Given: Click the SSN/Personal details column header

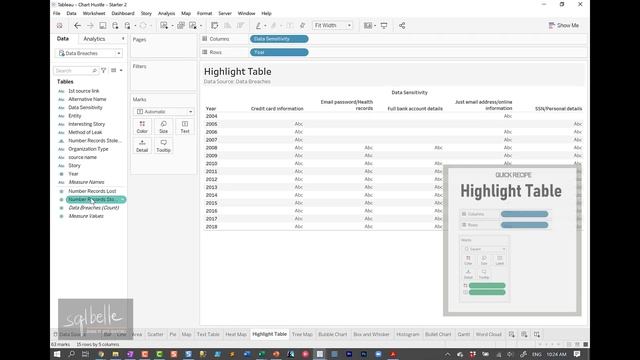Looking at the screenshot, I should [558, 109].
